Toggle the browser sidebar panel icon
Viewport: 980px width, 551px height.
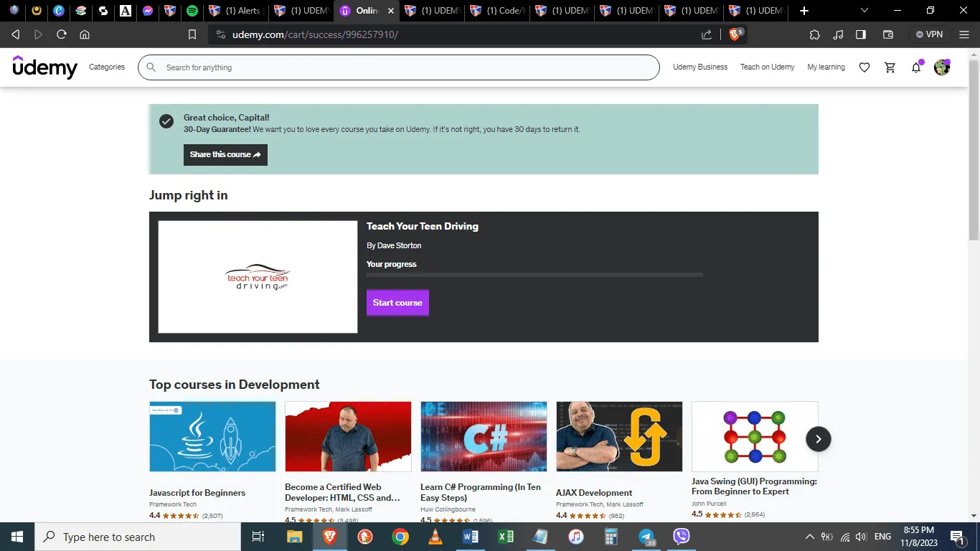861,34
